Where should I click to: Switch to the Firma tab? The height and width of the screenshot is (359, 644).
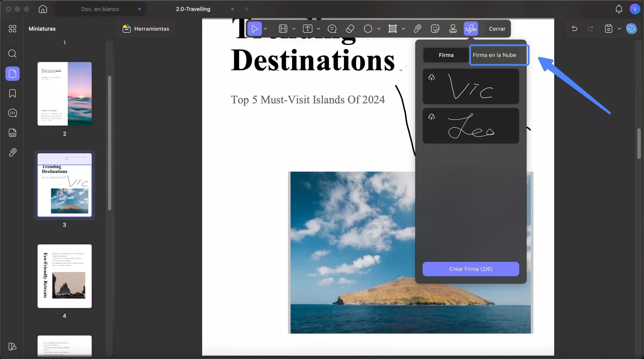tap(446, 55)
